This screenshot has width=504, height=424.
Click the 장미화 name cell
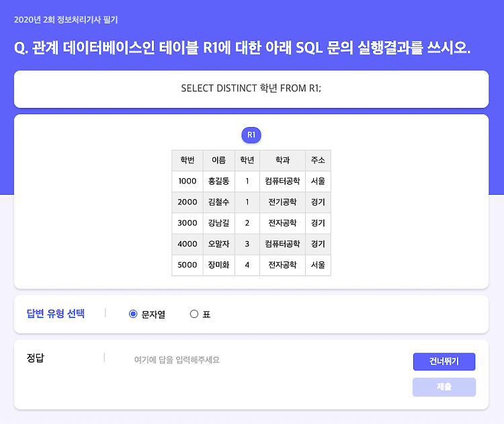pyautogui.click(x=219, y=265)
